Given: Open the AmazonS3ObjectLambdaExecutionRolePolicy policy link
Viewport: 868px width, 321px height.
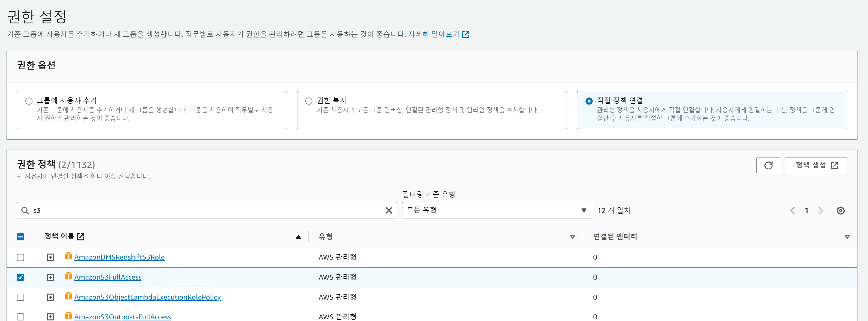Looking at the screenshot, I should tap(148, 297).
